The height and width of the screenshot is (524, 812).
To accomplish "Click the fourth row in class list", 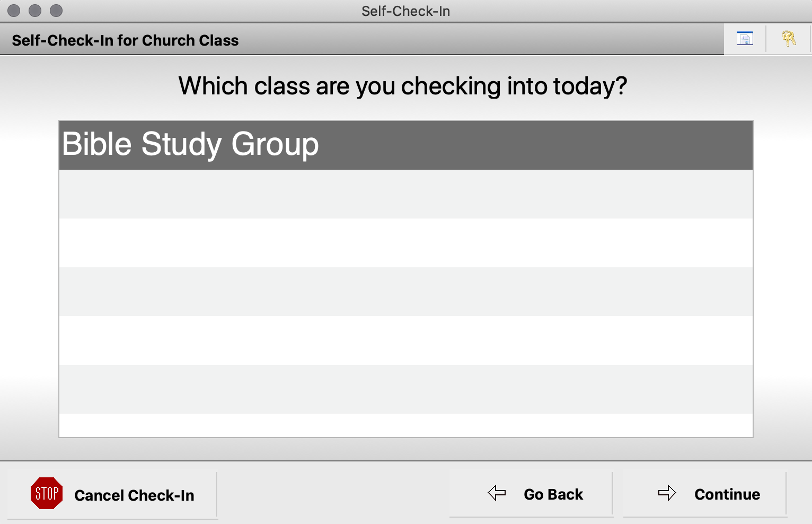I will coord(405,292).
